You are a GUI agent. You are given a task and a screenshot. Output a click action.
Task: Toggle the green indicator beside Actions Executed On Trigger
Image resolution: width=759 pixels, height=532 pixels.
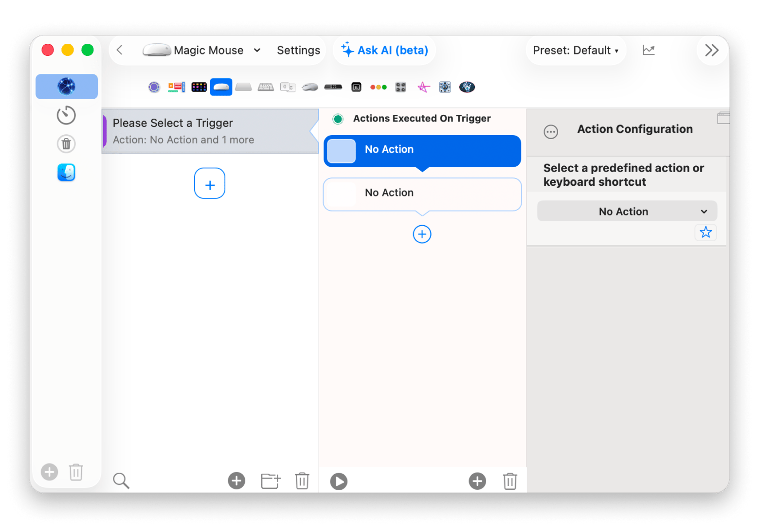coord(338,119)
